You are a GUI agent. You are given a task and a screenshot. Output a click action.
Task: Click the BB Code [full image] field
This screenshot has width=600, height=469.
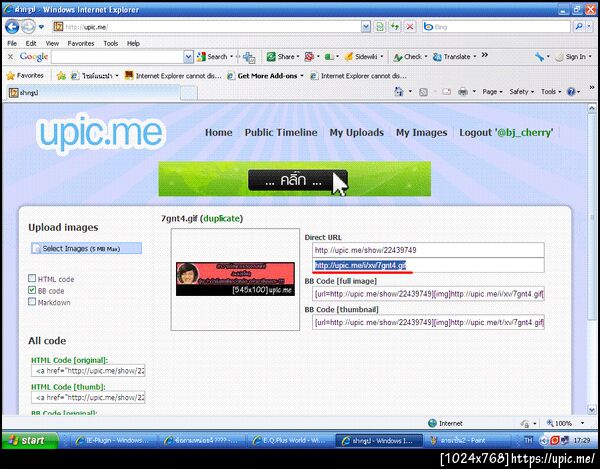point(428,294)
